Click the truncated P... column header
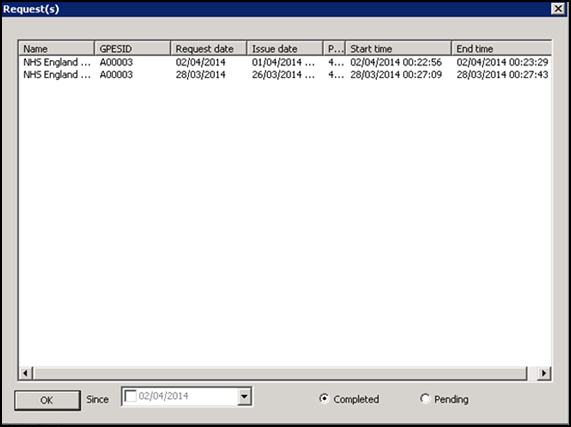Image resolution: width=571 pixels, height=427 pixels. pos(334,48)
